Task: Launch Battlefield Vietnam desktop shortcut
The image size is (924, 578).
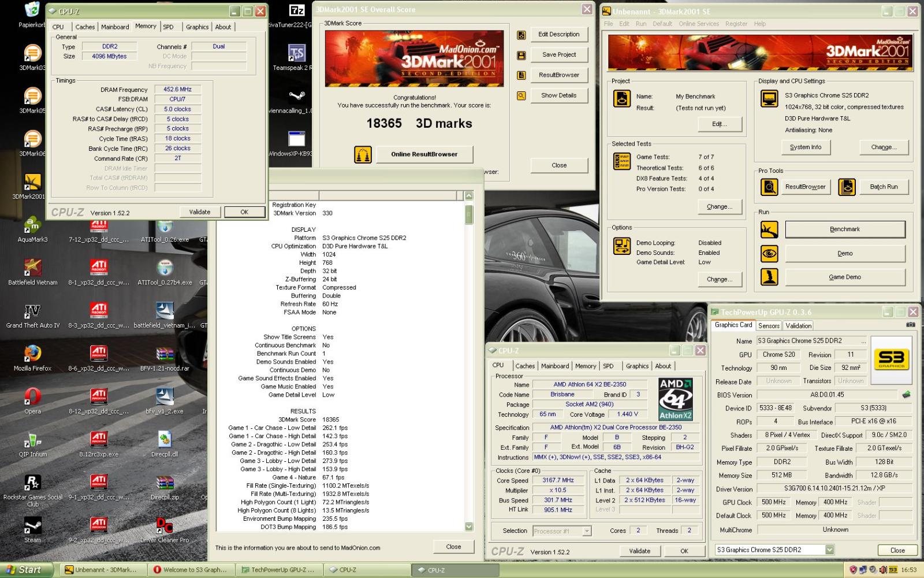Action: pyautogui.click(x=32, y=268)
